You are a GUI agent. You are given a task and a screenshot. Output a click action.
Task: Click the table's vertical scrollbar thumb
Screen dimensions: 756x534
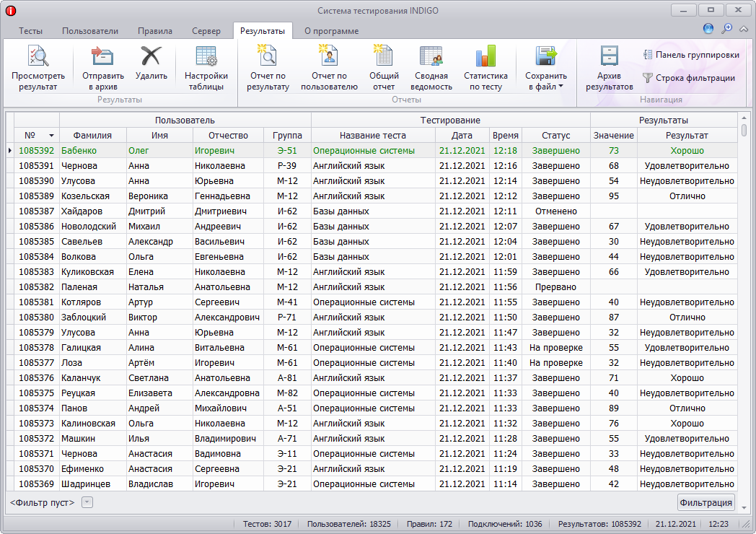pos(744,131)
